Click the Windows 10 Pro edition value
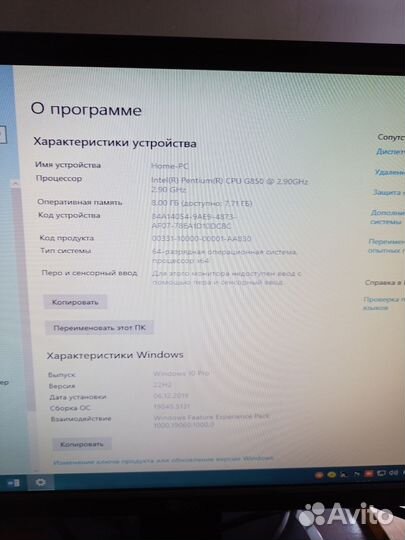 click(181, 374)
